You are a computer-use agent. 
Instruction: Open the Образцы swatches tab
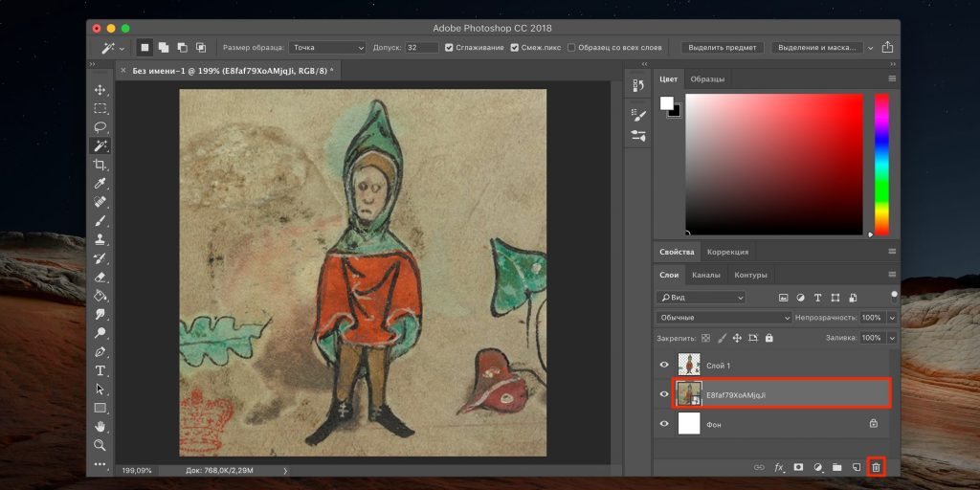(707, 78)
